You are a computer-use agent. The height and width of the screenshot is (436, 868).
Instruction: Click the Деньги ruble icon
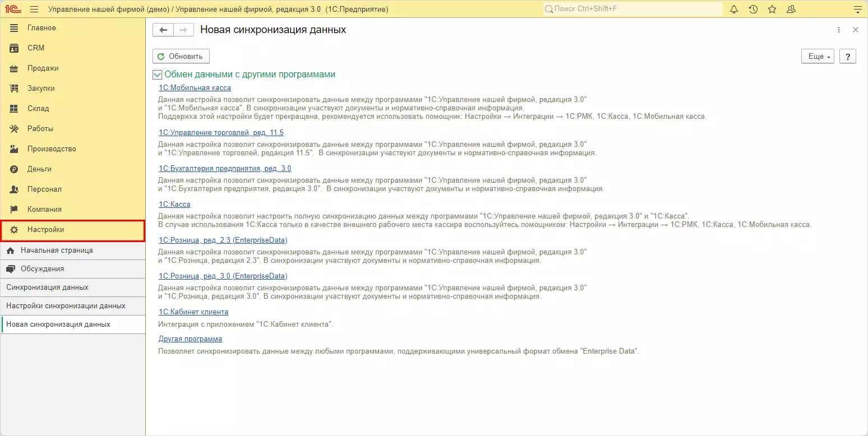coord(15,169)
